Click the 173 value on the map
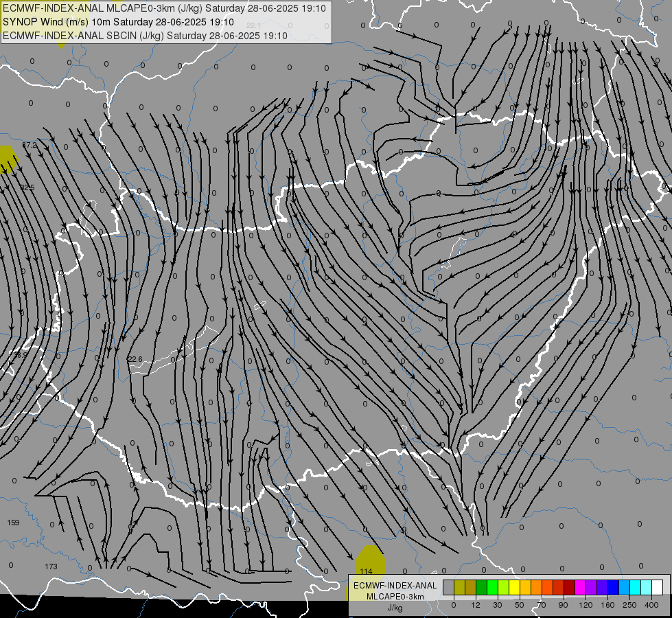The width and height of the screenshot is (672, 618). coord(51,566)
